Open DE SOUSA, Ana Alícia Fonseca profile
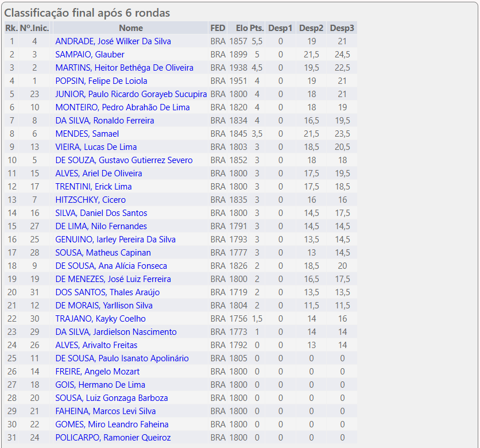The height and width of the screenshot is (448, 480). [111, 266]
